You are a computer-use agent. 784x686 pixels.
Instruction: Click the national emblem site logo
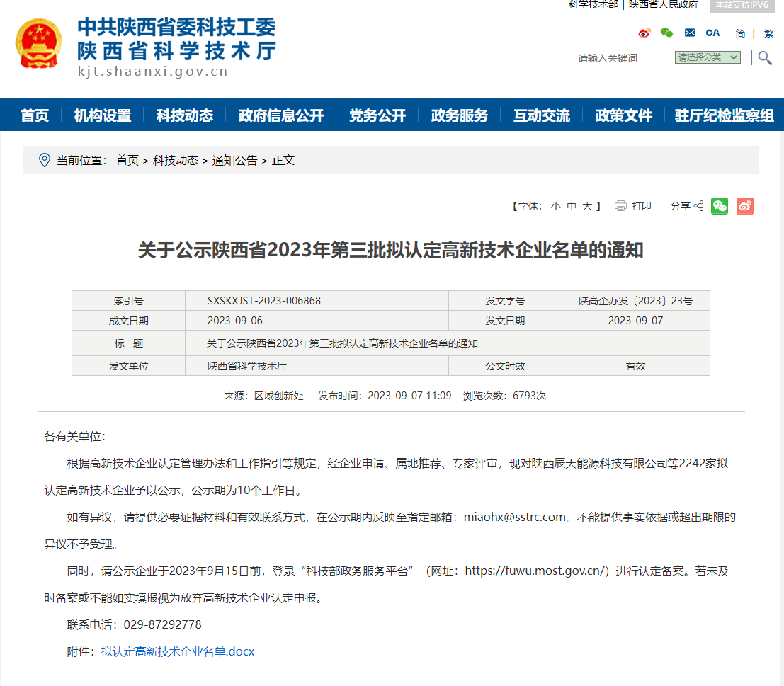point(39,44)
